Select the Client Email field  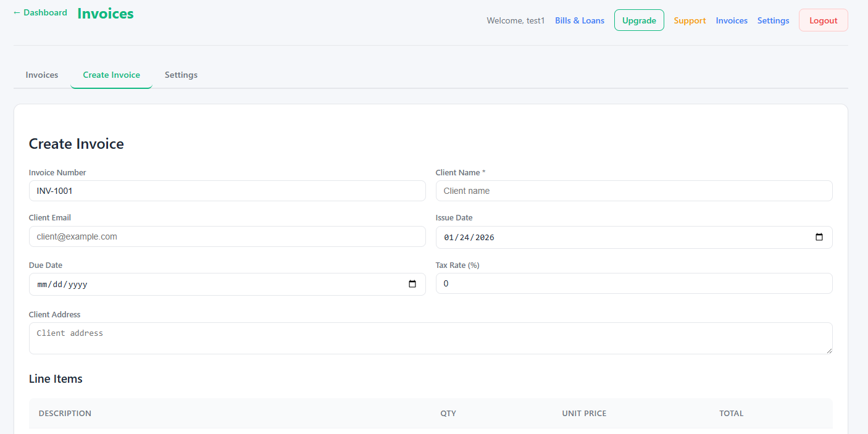[227, 236]
